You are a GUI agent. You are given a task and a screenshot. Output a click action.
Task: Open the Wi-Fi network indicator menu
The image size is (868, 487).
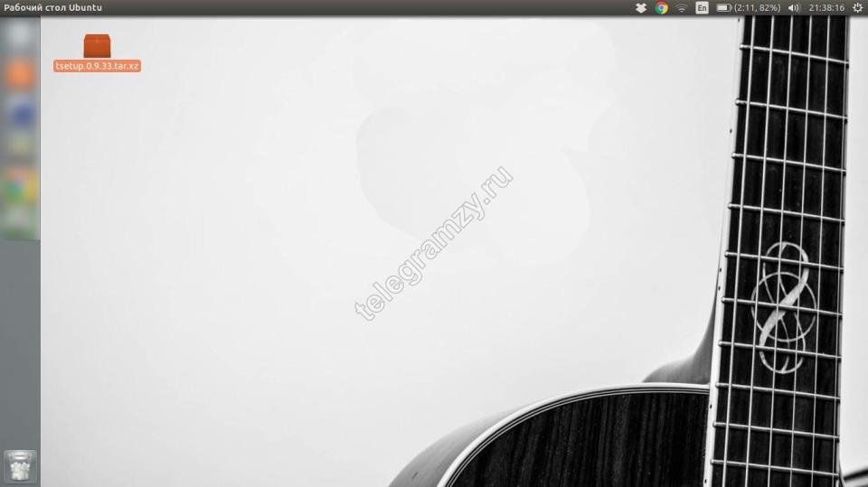[682, 8]
